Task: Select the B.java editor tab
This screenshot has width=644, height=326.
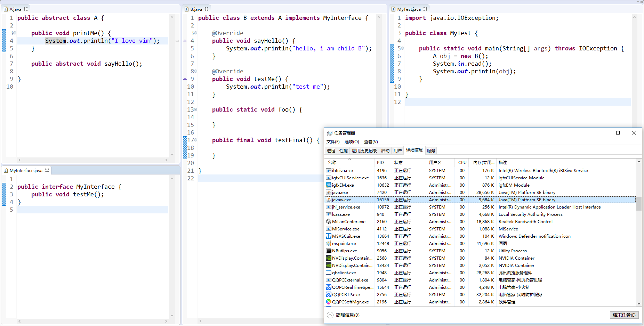Action: click(196, 9)
